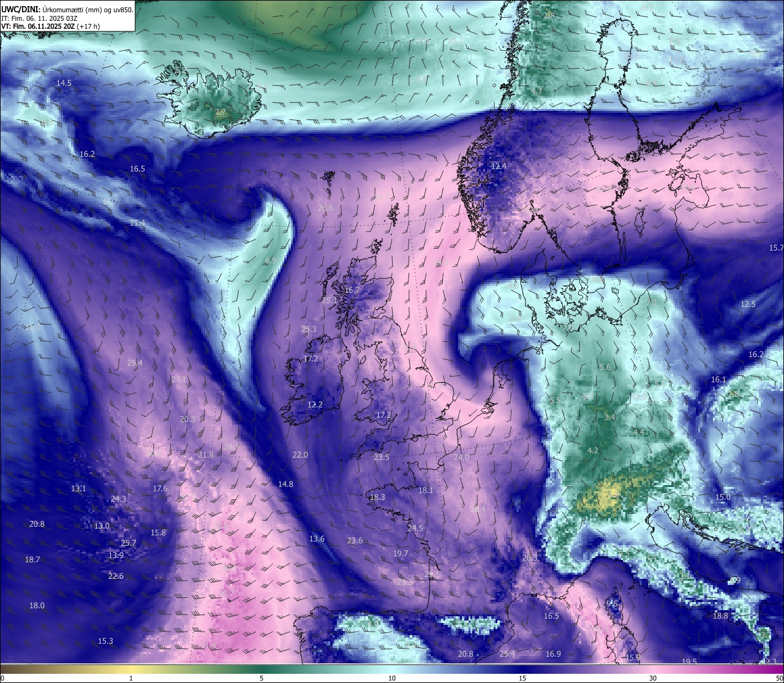Image resolution: width=784 pixels, height=683 pixels.
Task: Click the 13.9 map value
Action: 116,556
